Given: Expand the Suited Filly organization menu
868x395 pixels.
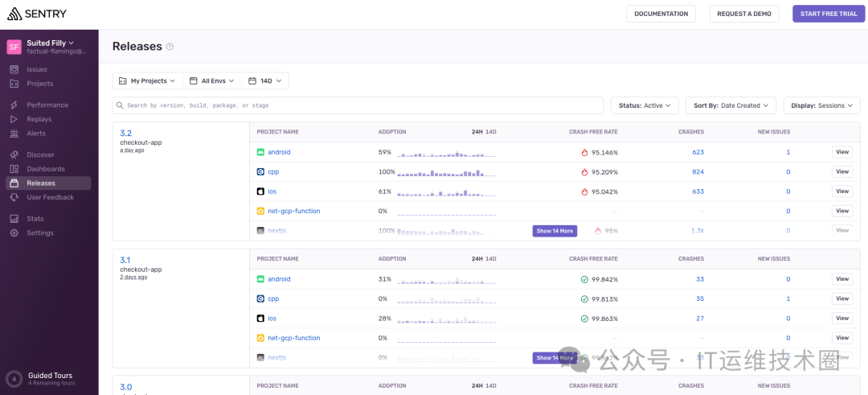Looking at the screenshot, I should coord(51,43).
